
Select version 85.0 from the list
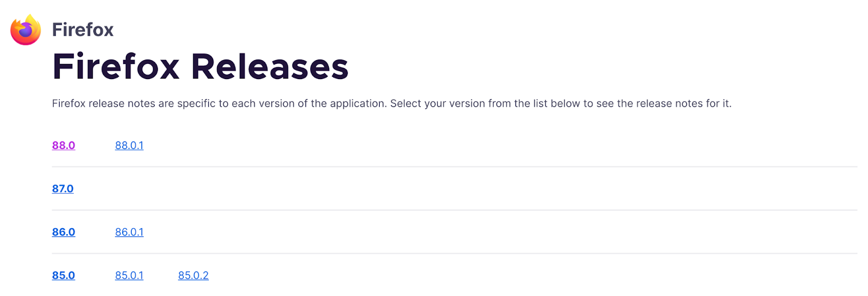63,275
